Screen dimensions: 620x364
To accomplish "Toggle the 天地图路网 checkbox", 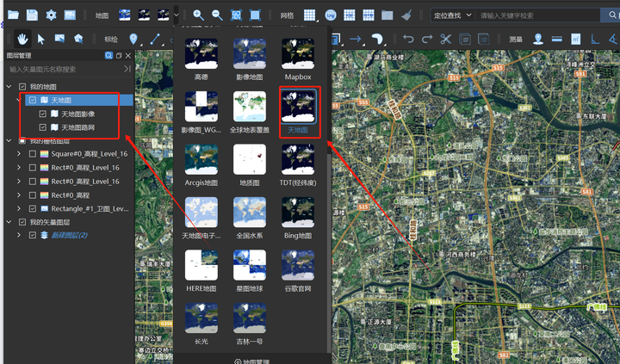I will (43, 127).
